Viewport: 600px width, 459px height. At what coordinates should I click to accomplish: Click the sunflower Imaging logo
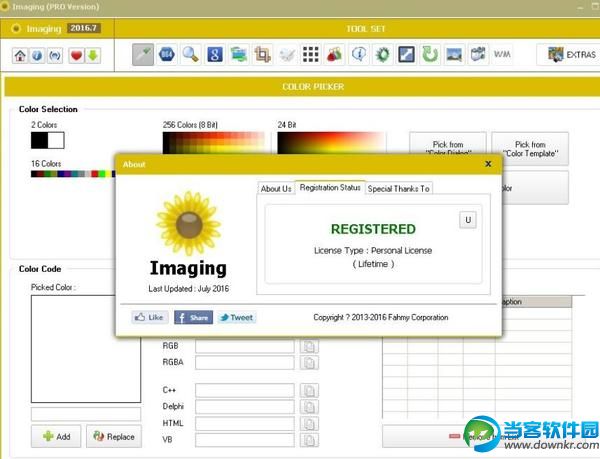point(189,224)
